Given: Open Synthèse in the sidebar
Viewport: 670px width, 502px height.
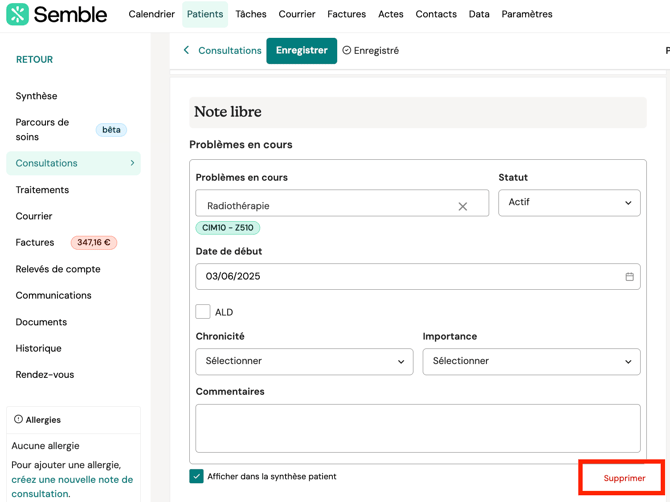Looking at the screenshot, I should pos(36,96).
